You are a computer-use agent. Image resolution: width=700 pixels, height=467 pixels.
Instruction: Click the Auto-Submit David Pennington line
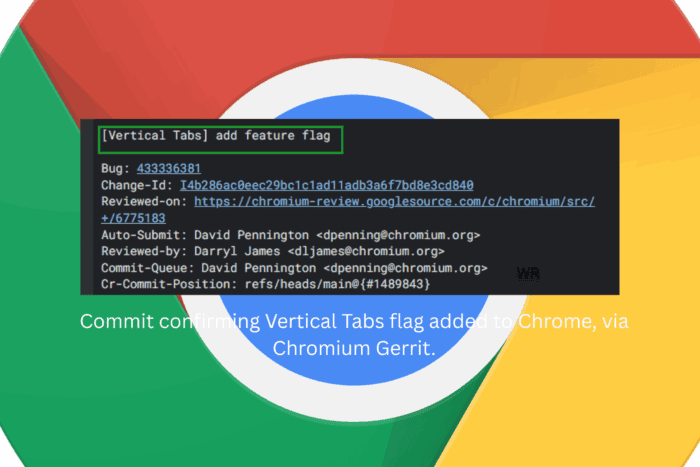pyautogui.click(x=291, y=235)
